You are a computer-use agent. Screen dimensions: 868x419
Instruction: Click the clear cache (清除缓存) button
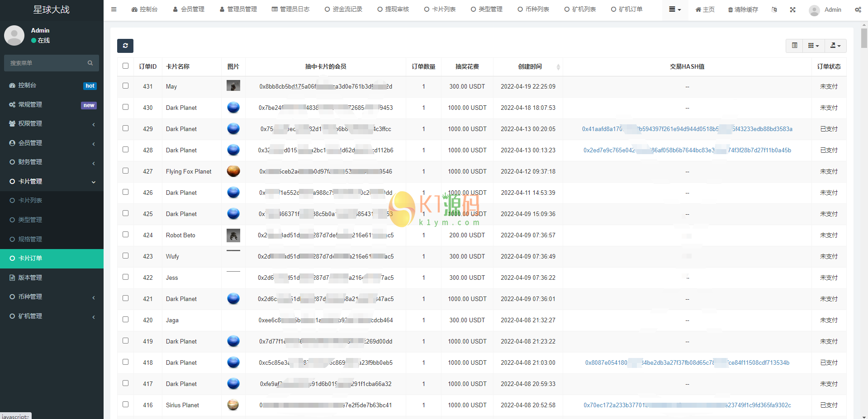(743, 9)
